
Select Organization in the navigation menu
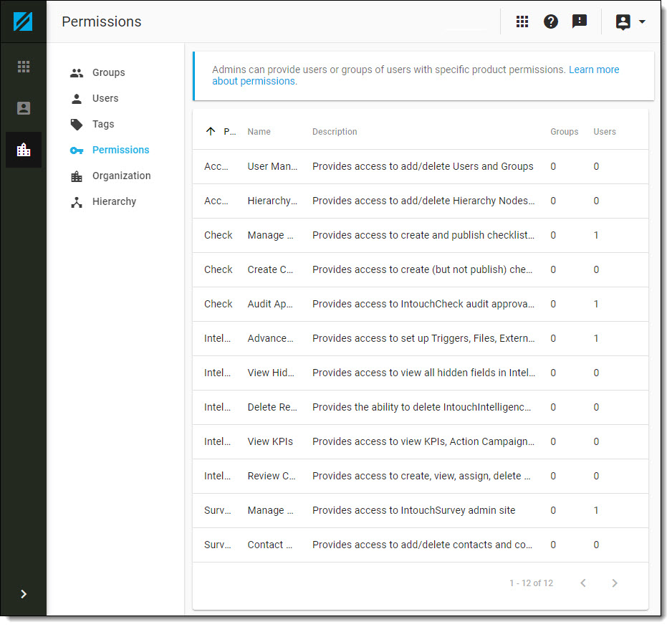pos(121,176)
